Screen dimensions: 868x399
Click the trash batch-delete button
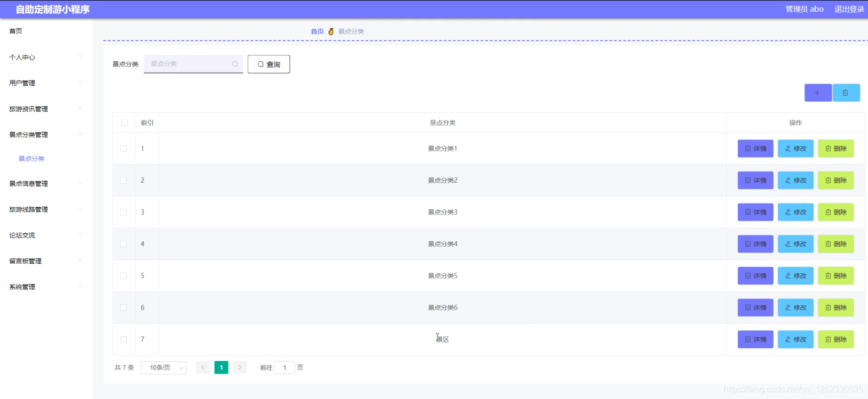pos(846,93)
